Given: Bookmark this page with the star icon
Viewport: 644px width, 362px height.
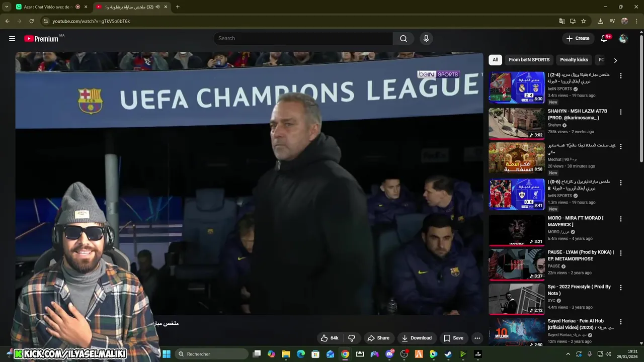Looking at the screenshot, I should coord(584,21).
